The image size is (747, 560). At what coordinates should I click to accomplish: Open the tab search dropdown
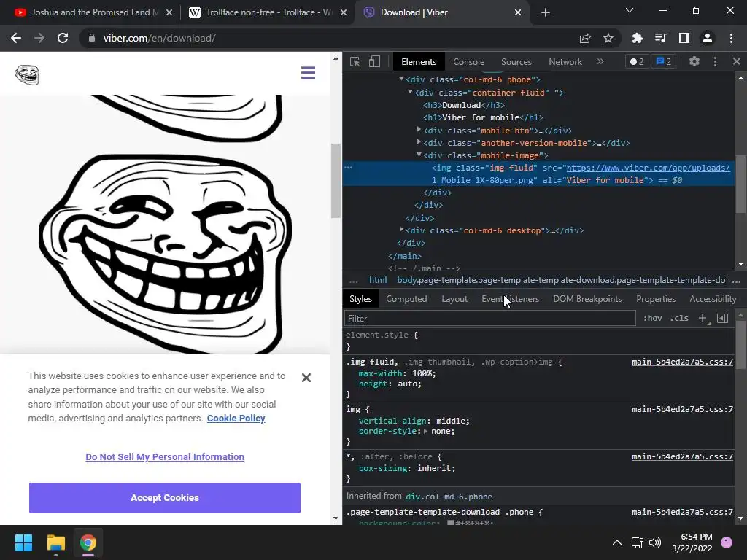[x=630, y=10]
